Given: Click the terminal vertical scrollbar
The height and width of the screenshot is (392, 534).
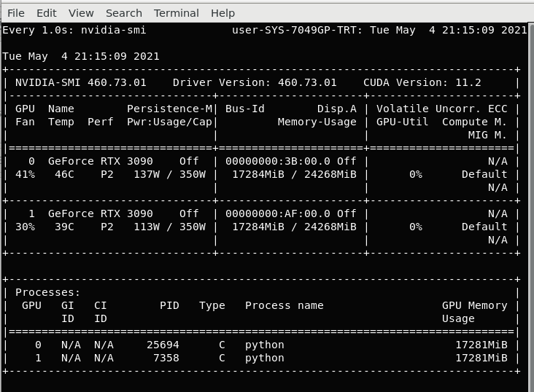Looking at the screenshot, I should [x=531, y=207].
